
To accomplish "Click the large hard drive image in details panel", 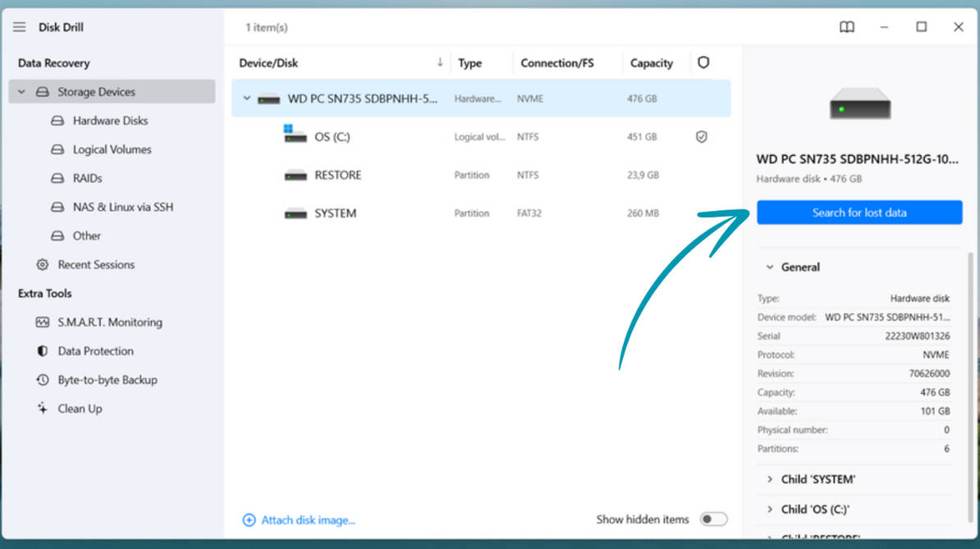I will click(860, 103).
